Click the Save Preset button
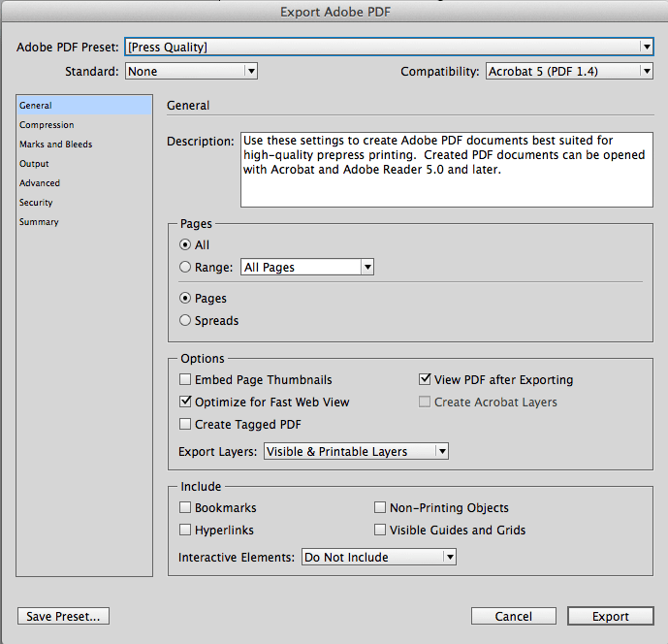The height and width of the screenshot is (644, 668). pyautogui.click(x=63, y=616)
